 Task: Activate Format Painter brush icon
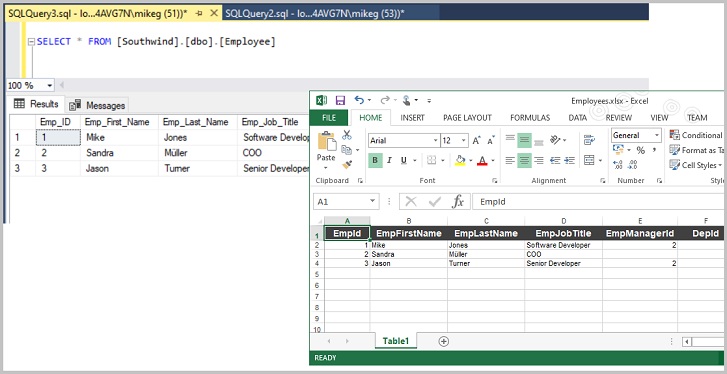tap(346, 164)
